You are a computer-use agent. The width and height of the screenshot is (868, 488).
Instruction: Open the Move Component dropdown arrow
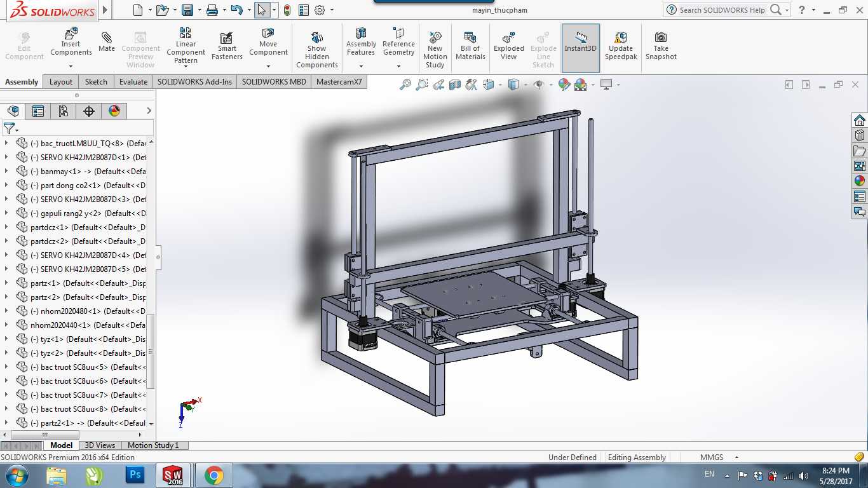tap(268, 66)
